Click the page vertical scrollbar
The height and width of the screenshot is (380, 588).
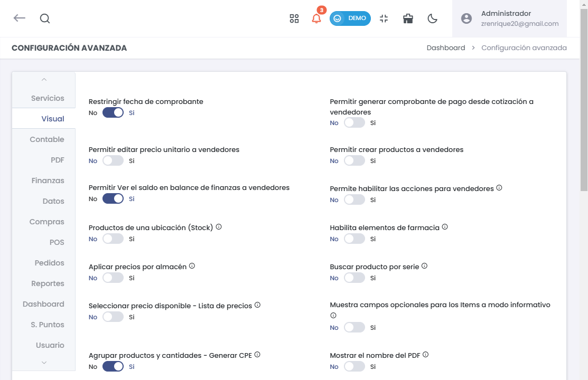click(584, 106)
